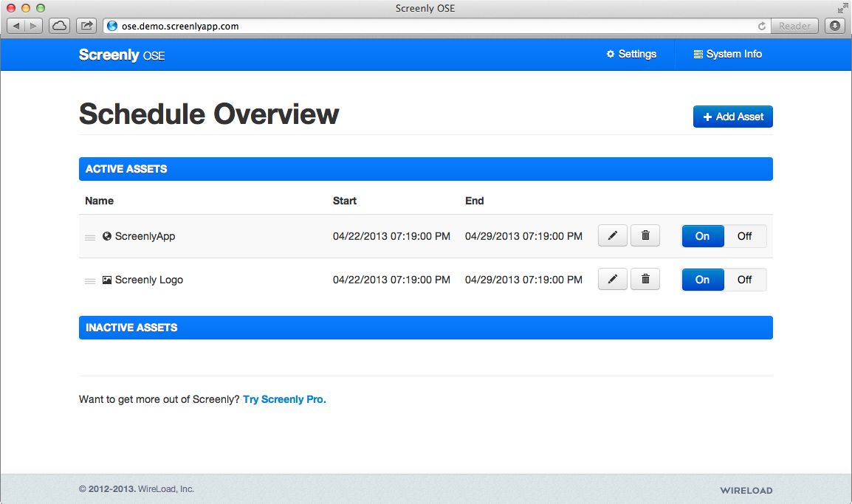The width and height of the screenshot is (852, 504).
Task: Click the Screenly Logo end date 04/29/2013
Action: point(523,280)
